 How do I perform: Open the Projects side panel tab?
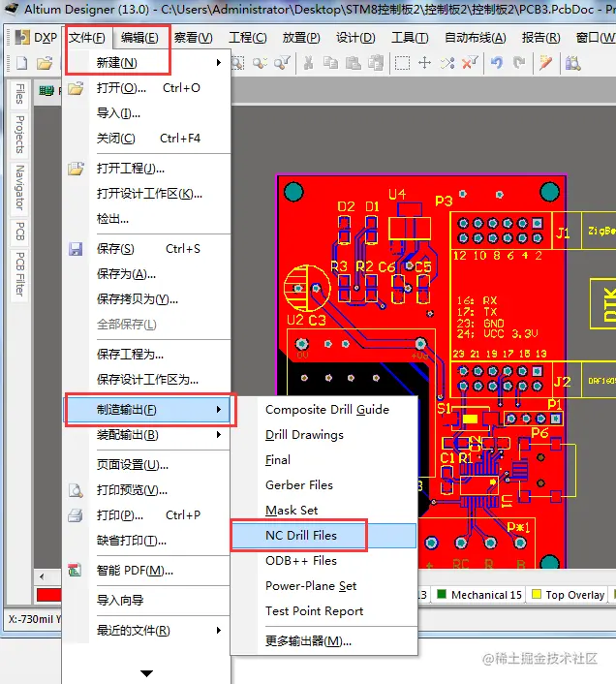click(19, 135)
